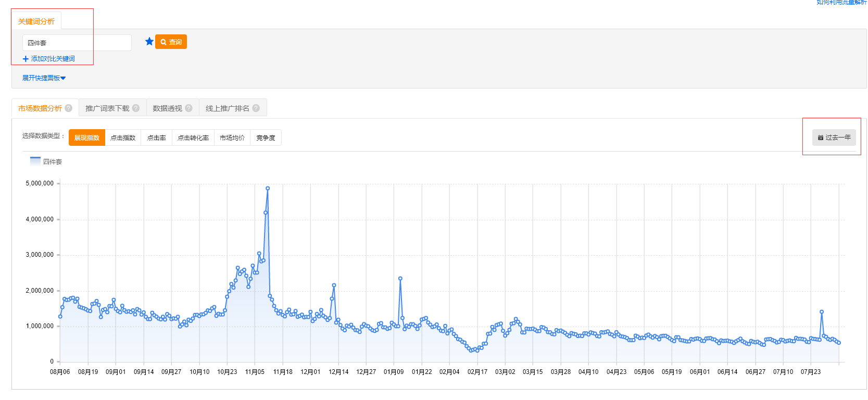Expand the 展开快捷面板 panel
The height and width of the screenshot is (400, 868).
point(44,78)
